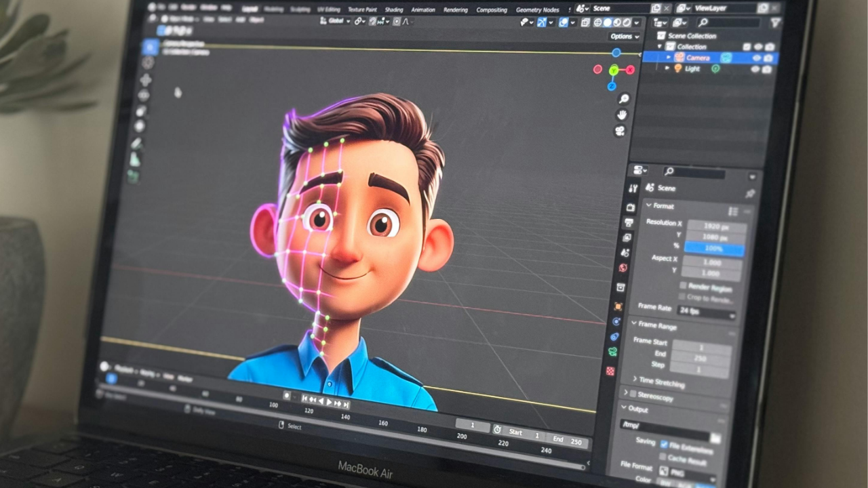Open the Geometry Nodes workspace
Screen dimensions: 868x488
click(x=538, y=10)
